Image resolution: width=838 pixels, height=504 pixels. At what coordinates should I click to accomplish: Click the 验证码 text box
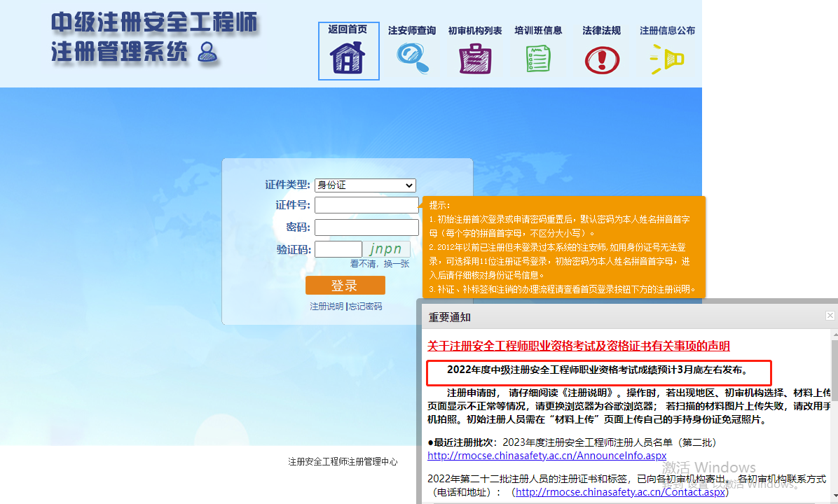coord(338,249)
